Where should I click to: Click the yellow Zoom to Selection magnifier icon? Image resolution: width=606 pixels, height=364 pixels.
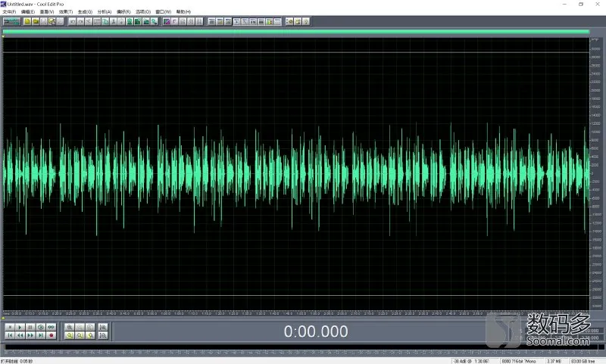pos(70,335)
